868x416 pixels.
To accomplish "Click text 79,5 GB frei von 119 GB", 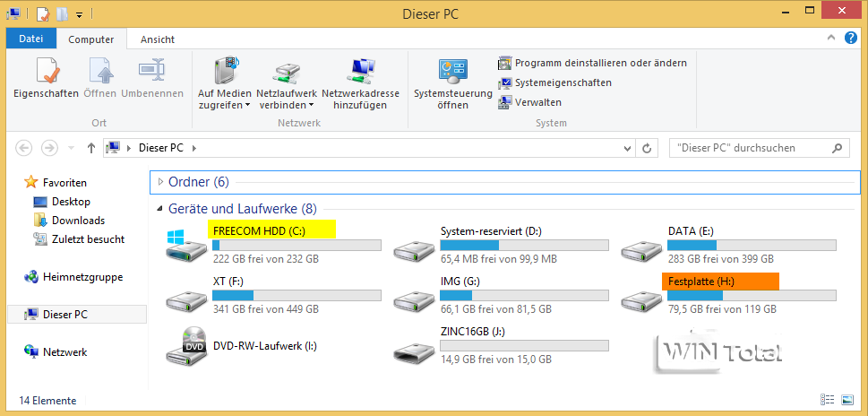I will [x=722, y=309].
